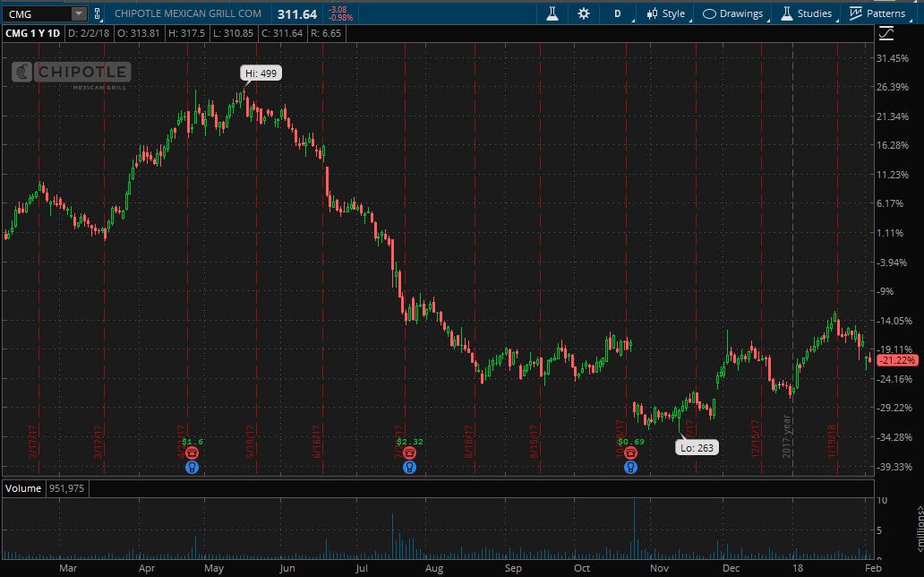
Task: Click the -21.22% current price tag on the axis
Action: 897,360
